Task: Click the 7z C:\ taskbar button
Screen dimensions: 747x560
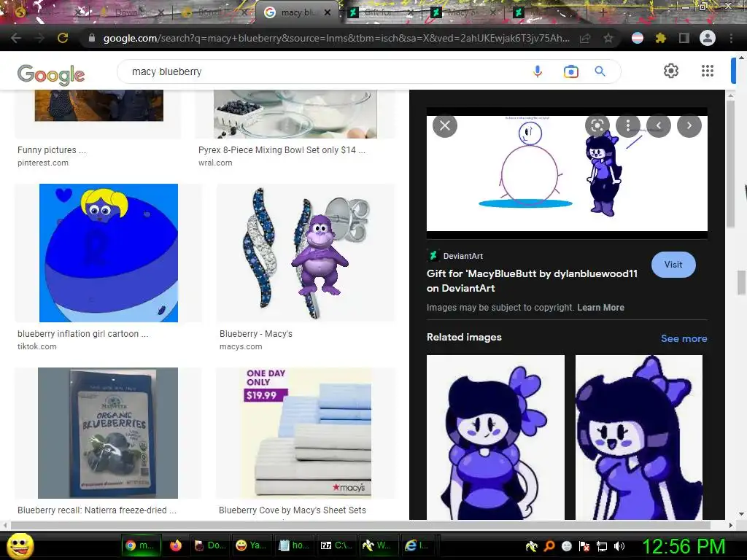Action: coord(336,545)
